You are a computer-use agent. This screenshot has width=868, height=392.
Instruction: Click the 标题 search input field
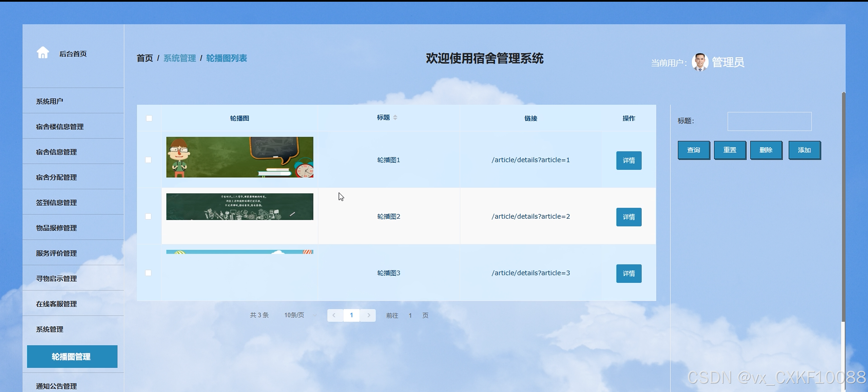[769, 121]
